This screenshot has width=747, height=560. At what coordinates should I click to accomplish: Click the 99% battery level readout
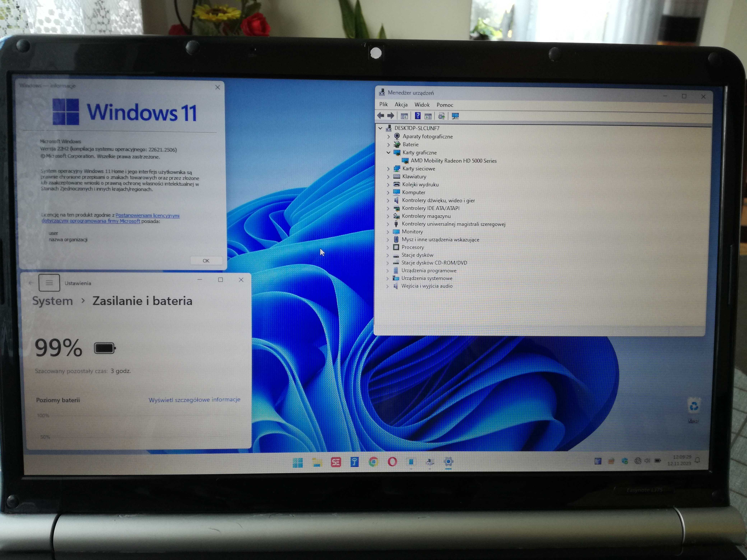[58, 348]
